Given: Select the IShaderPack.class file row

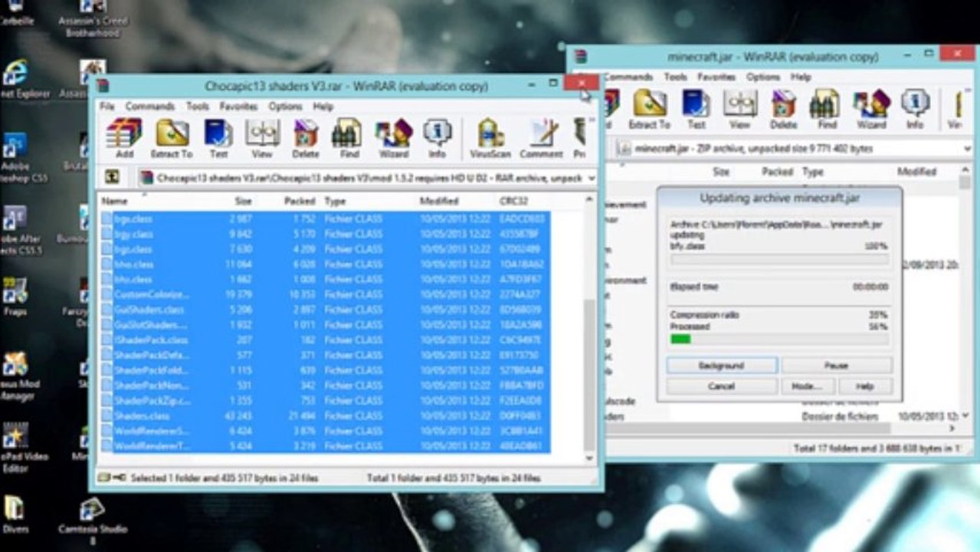Looking at the screenshot, I should click(x=326, y=340).
